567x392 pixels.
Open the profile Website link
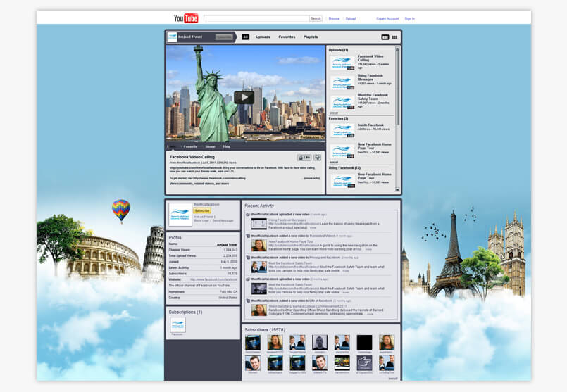[213, 279]
